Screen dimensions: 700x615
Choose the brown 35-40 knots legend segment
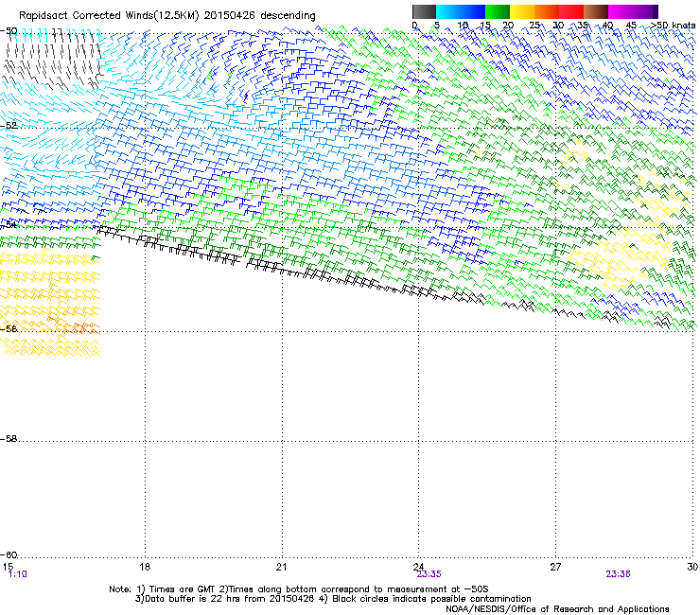[596, 11]
